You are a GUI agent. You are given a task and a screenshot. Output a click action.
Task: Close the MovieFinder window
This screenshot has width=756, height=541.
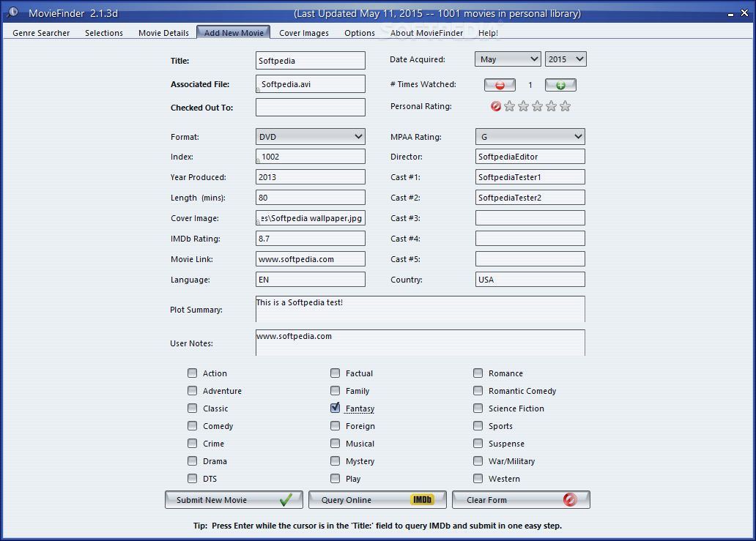click(744, 13)
